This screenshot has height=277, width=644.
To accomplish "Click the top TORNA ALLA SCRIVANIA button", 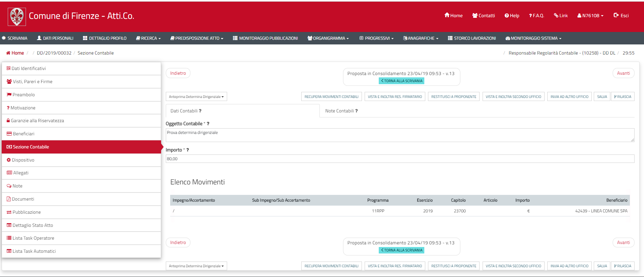I will point(401,81).
